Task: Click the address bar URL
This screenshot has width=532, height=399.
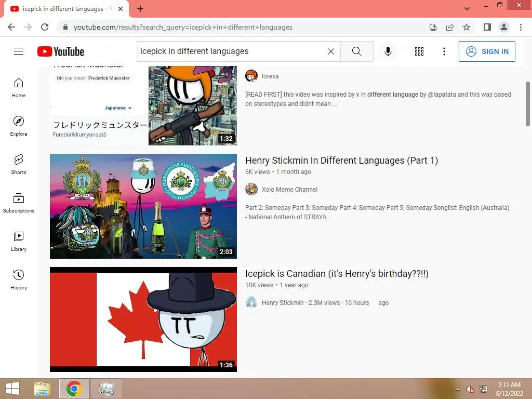Action: pyautogui.click(x=183, y=27)
